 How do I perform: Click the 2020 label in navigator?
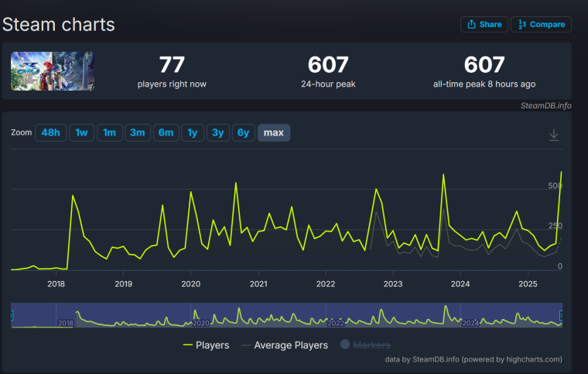[200, 323]
